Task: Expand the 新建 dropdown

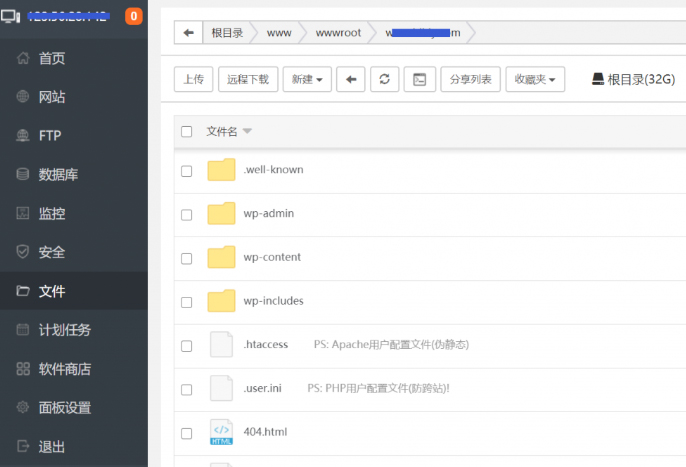Action: 307,79
